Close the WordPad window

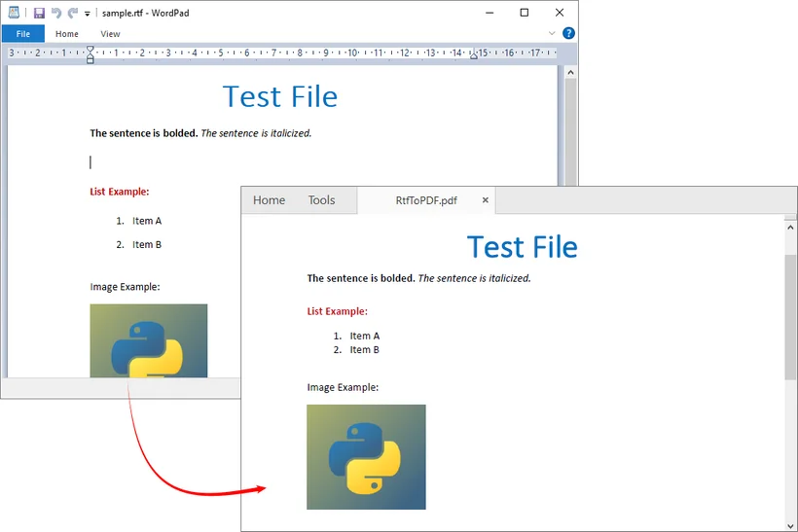click(x=560, y=13)
